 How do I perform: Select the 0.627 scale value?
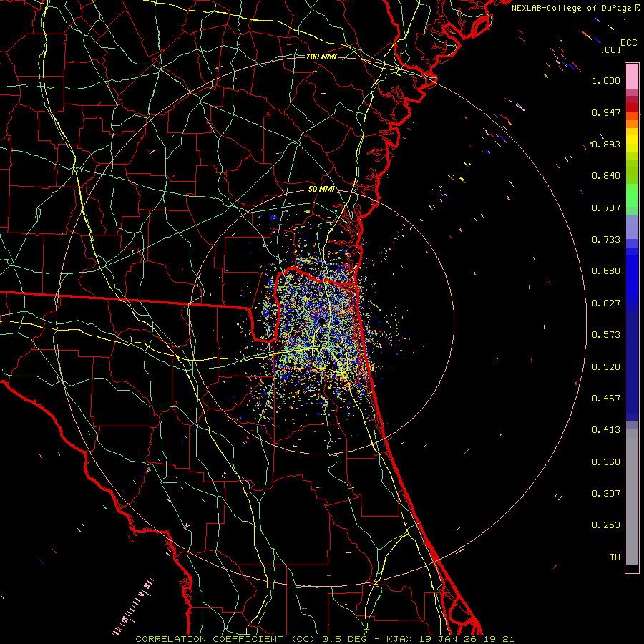pos(606,303)
